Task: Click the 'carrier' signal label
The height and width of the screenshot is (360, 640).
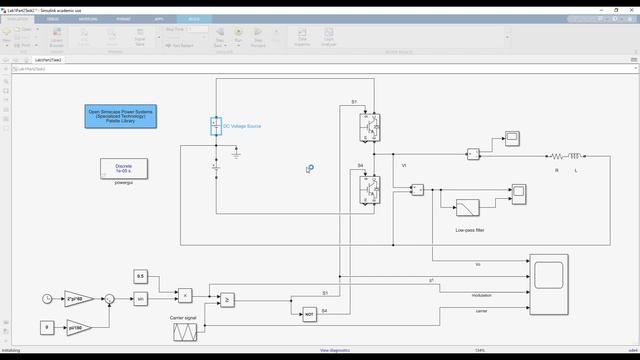Action: (x=482, y=311)
